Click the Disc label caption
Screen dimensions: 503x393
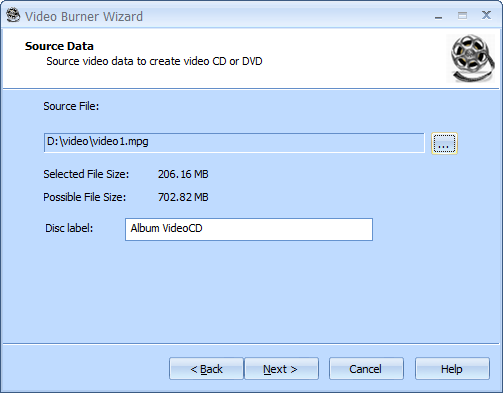[x=69, y=228]
